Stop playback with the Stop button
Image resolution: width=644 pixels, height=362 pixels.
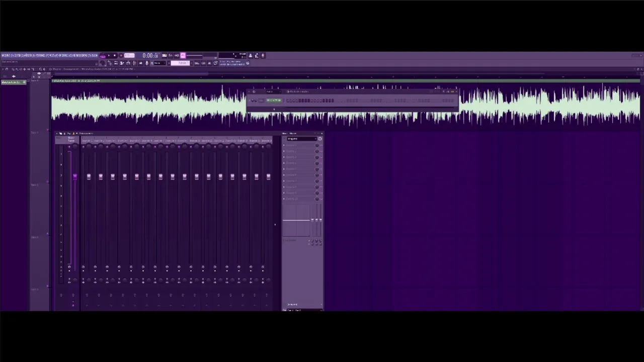tap(115, 55)
